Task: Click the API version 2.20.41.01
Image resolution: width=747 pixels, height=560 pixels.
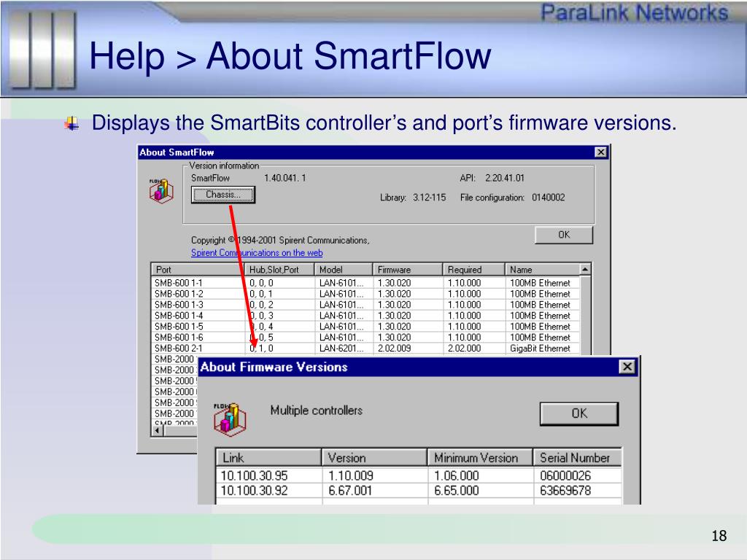Action: tap(505, 178)
